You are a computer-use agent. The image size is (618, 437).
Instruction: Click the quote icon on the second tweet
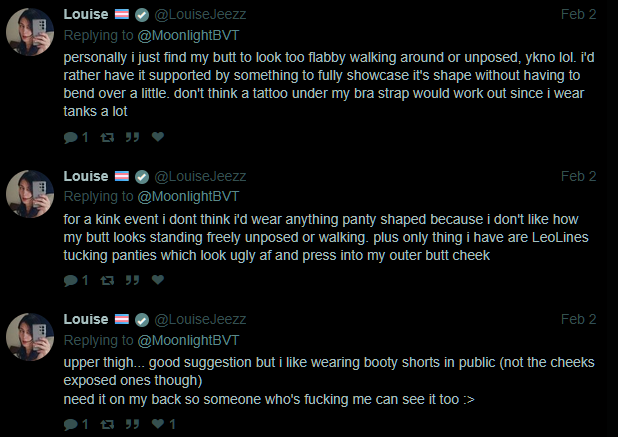[x=131, y=281]
